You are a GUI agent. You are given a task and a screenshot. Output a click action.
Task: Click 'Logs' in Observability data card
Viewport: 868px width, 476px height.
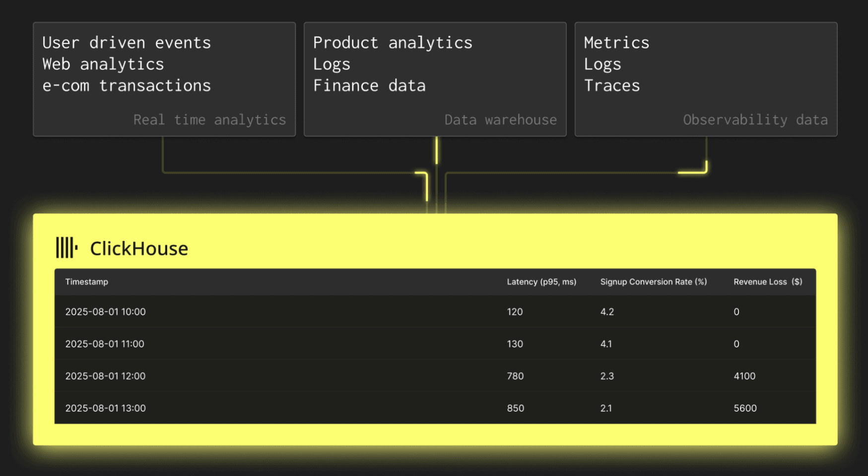pos(602,64)
